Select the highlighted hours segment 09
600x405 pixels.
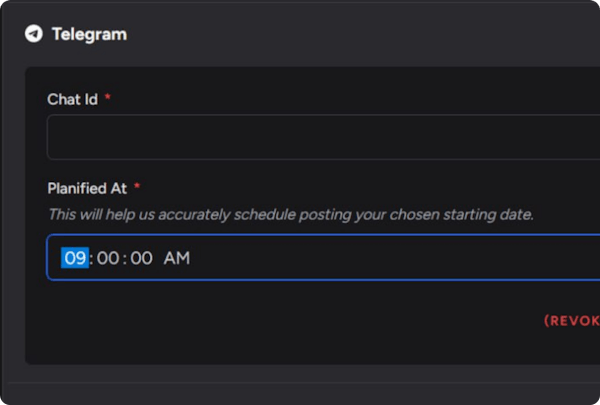75,258
